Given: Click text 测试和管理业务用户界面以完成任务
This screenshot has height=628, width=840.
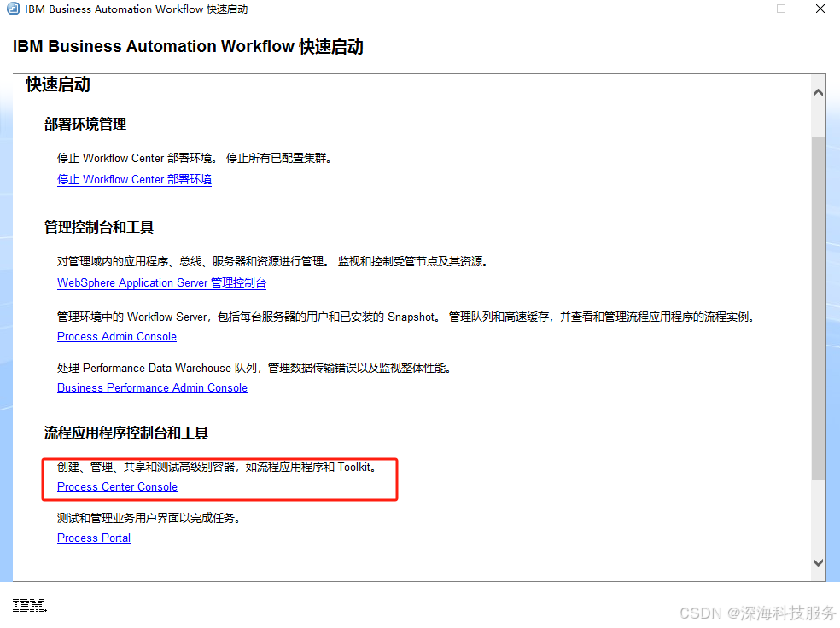Looking at the screenshot, I should (x=149, y=518).
